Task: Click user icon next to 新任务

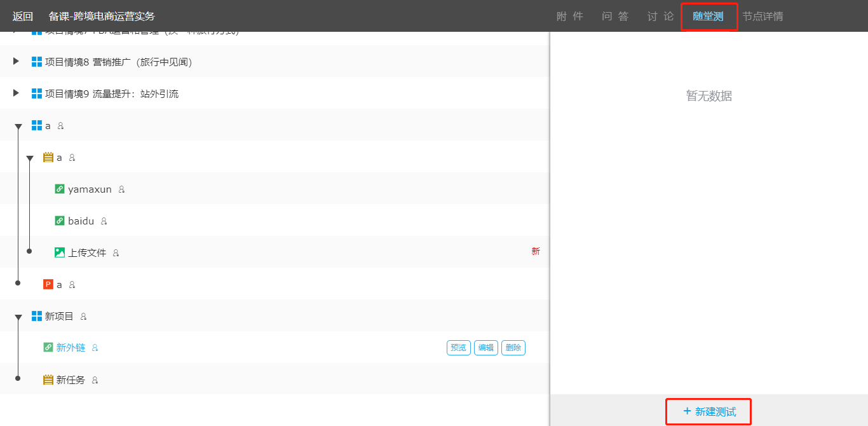Action: pos(95,380)
